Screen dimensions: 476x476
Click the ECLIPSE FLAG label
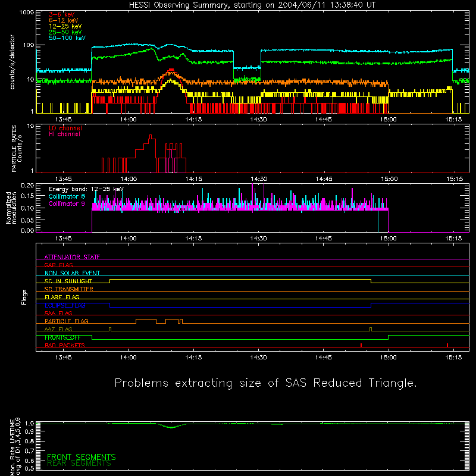click(x=65, y=305)
